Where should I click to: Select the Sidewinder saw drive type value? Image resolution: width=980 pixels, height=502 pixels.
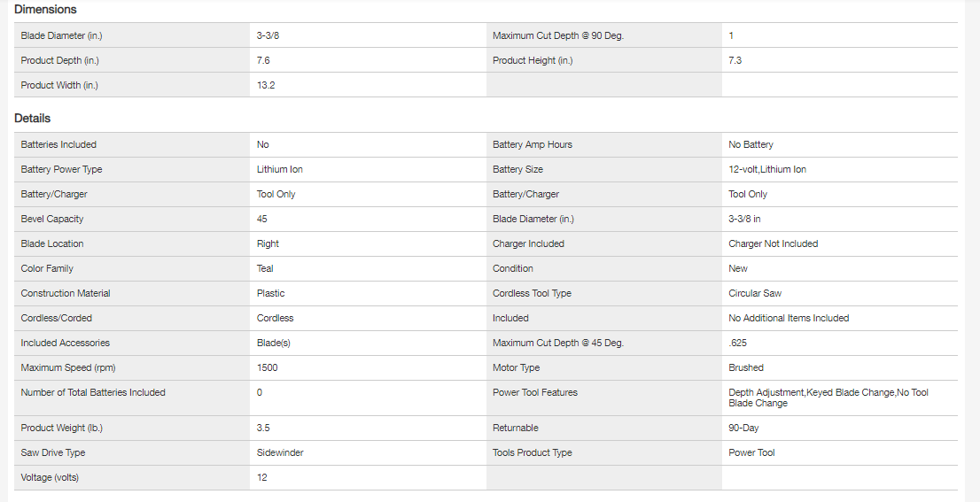[x=280, y=452]
